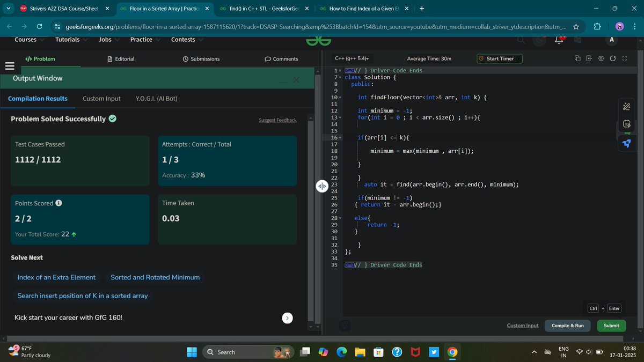Open 'Index of an Extra Element' problem
Viewport: 644px width, 362px height.
coord(56,277)
